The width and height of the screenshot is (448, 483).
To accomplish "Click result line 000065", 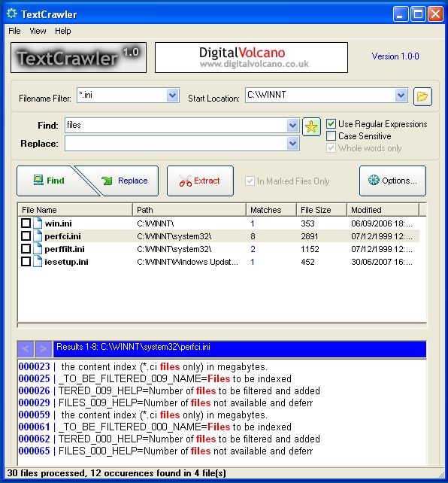I will [x=165, y=451].
